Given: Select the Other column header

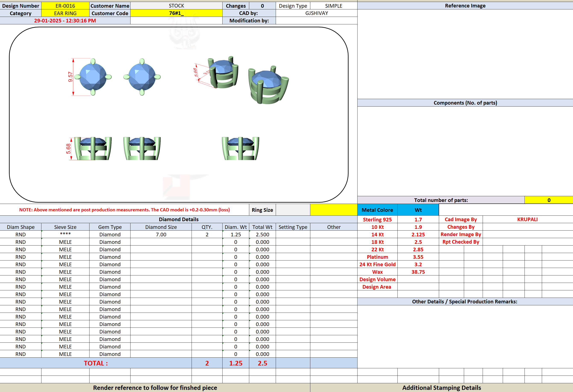Looking at the screenshot, I should point(334,227).
